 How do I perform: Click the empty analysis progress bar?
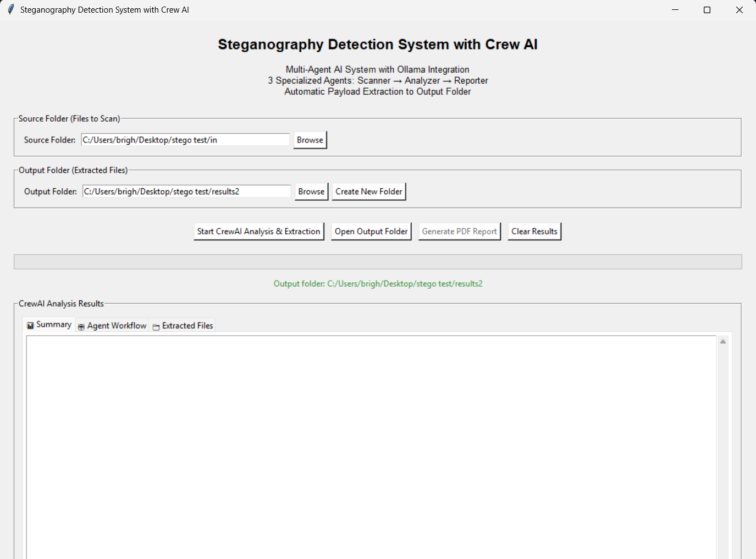click(378, 262)
